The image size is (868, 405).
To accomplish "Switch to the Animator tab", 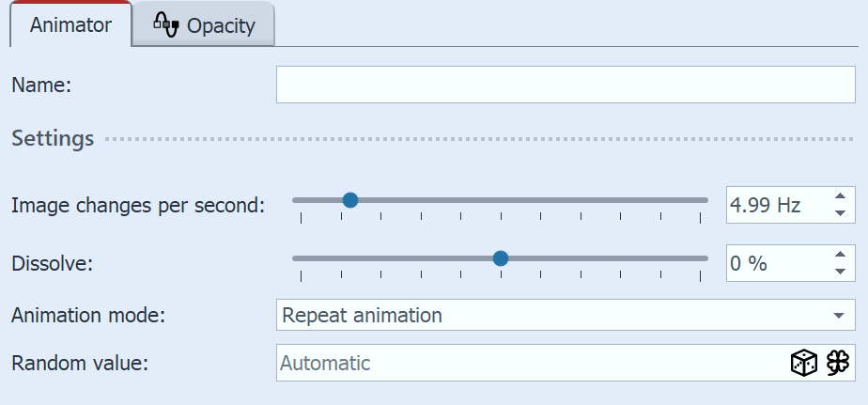I will click(x=70, y=25).
